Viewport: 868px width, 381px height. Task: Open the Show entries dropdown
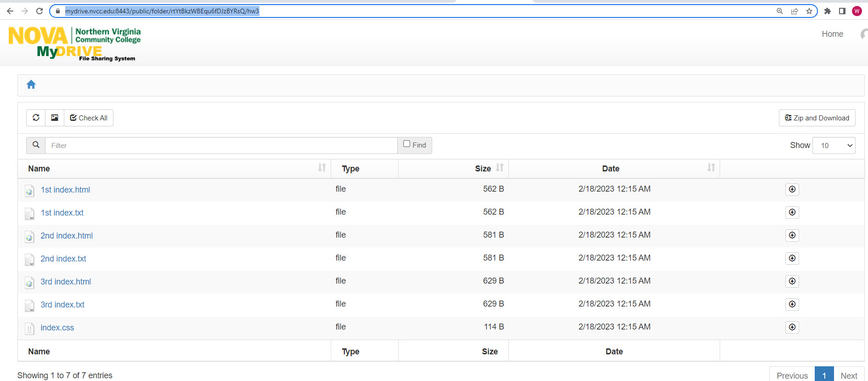[x=834, y=146]
